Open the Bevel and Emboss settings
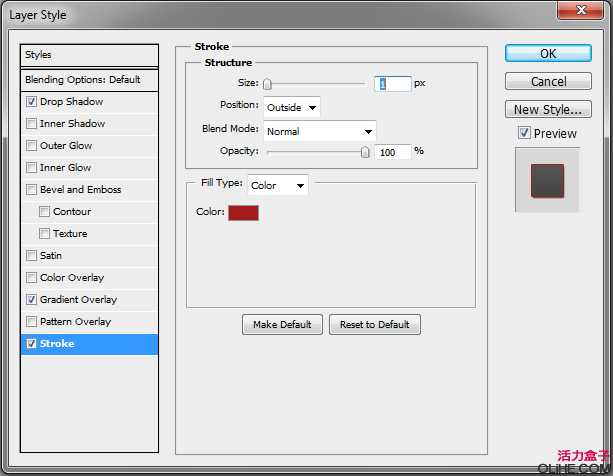This screenshot has width=613, height=476. (80, 190)
